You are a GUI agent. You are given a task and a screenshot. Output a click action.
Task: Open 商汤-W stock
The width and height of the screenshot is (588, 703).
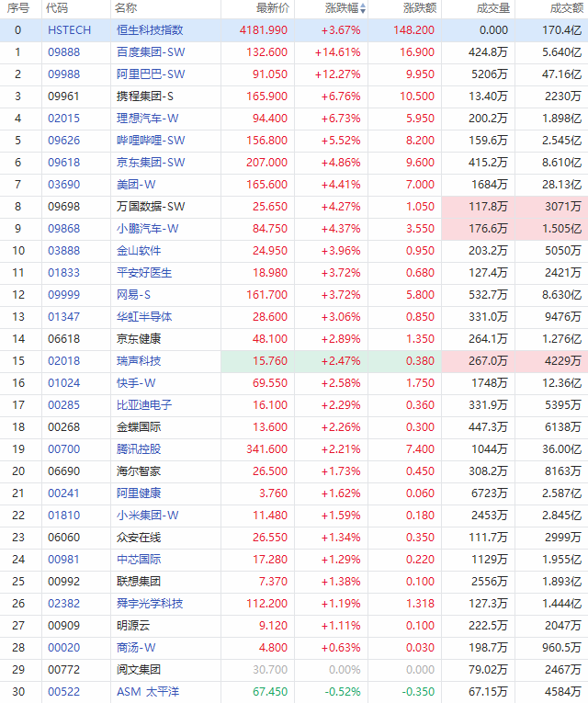click(136, 648)
